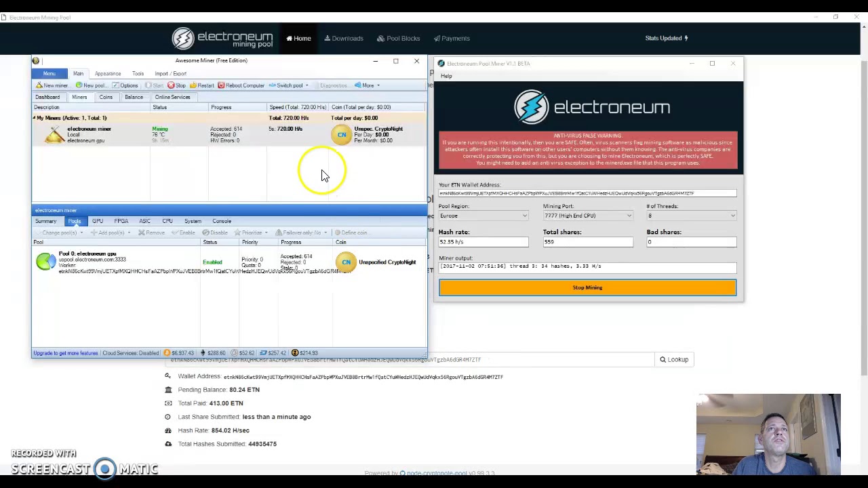Expand the More dropdown in toolbar
The image size is (868, 488).
[368, 85]
